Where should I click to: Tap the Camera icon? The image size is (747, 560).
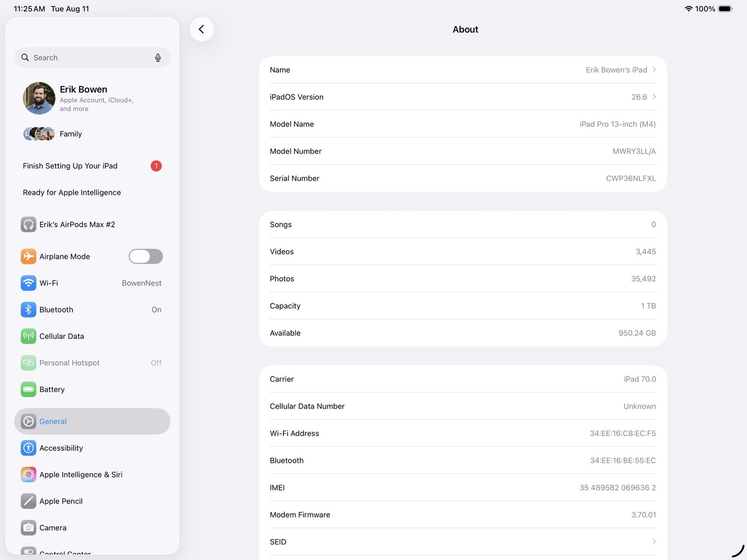[x=28, y=528]
